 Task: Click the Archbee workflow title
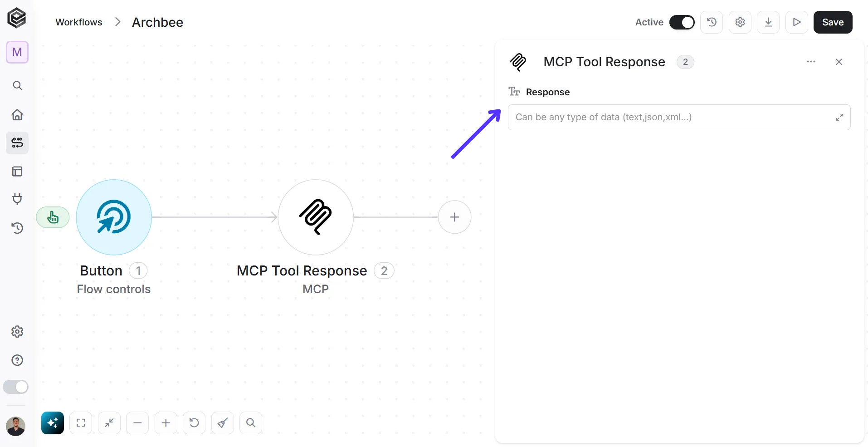tap(157, 22)
